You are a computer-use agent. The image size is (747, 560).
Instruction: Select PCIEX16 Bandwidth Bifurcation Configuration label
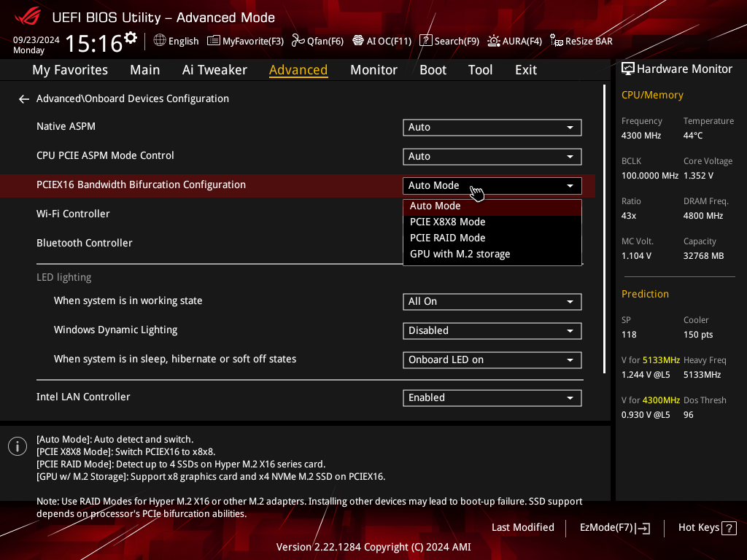click(141, 184)
